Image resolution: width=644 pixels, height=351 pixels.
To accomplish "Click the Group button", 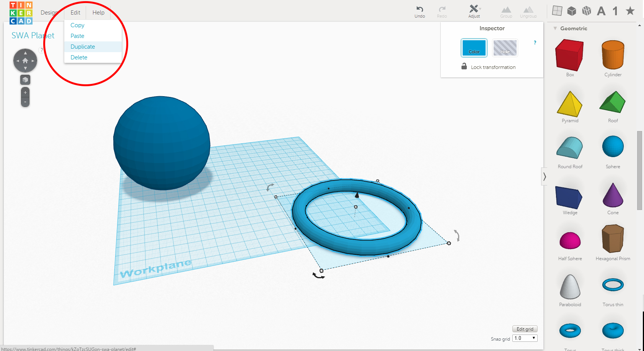I will tap(506, 11).
